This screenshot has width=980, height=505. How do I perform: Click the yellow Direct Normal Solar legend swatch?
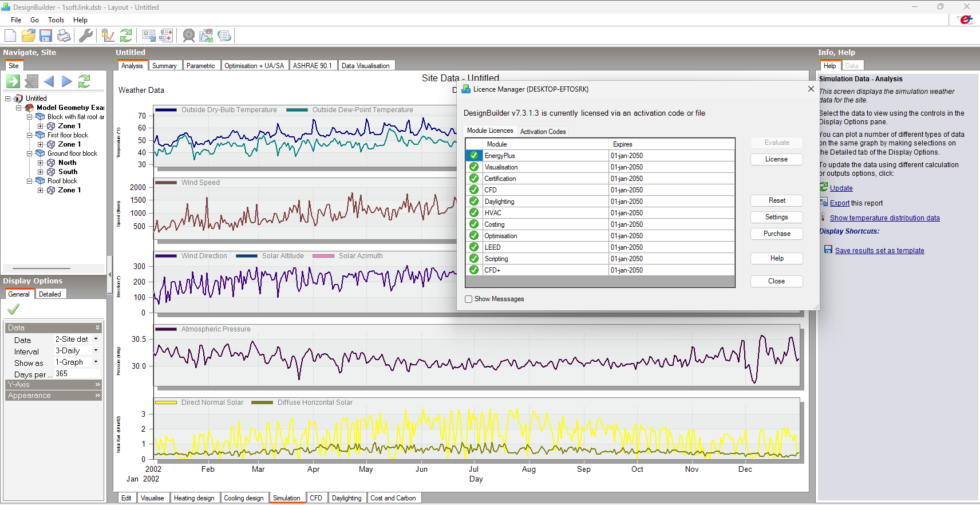point(165,403)
